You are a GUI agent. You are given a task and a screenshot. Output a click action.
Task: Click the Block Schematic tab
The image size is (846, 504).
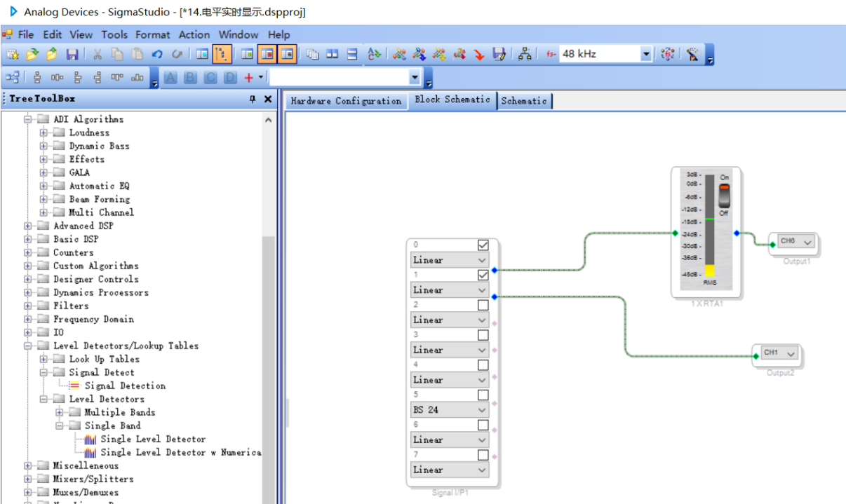tap(452, 100)
